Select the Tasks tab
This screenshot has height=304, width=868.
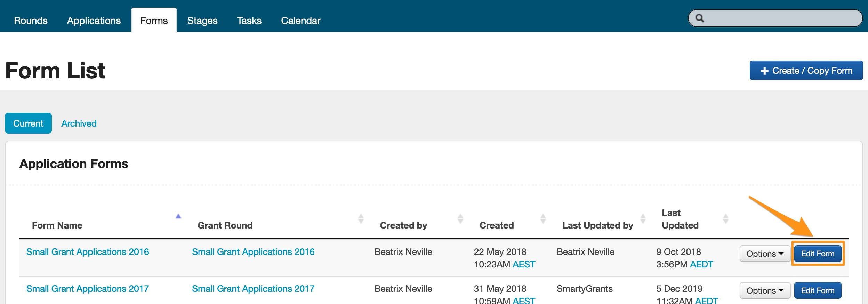249,21
